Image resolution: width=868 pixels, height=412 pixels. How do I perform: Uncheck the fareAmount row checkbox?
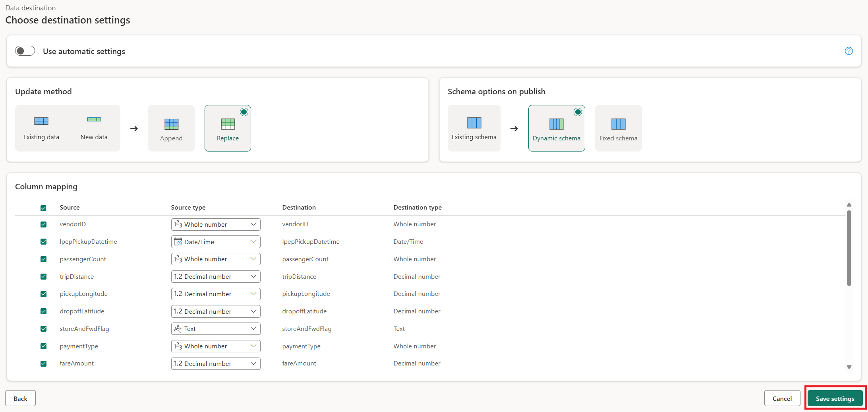click(x=43, y=363)
